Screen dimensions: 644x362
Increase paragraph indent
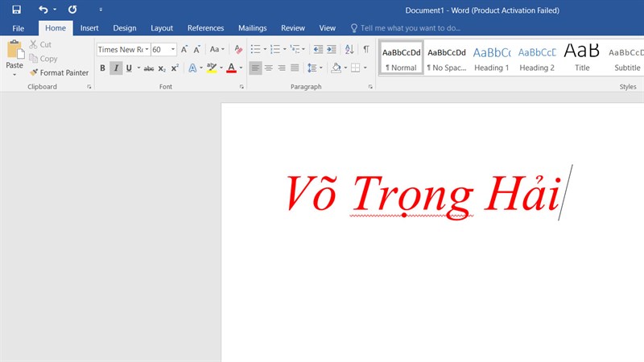click(332, 49)
